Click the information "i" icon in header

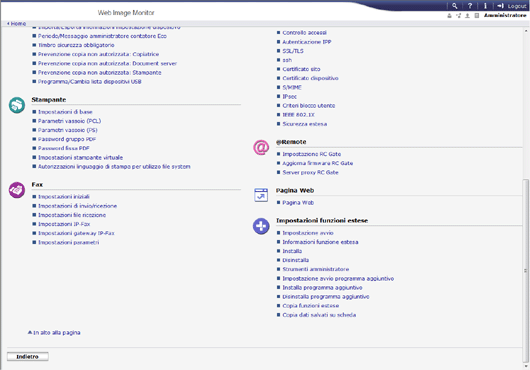pos(485,6)
